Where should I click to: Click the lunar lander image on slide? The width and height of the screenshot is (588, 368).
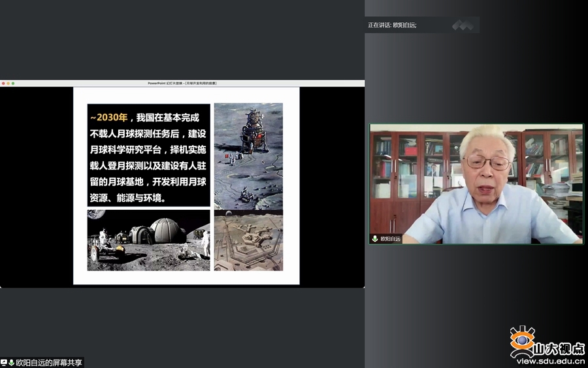[248, 156]
